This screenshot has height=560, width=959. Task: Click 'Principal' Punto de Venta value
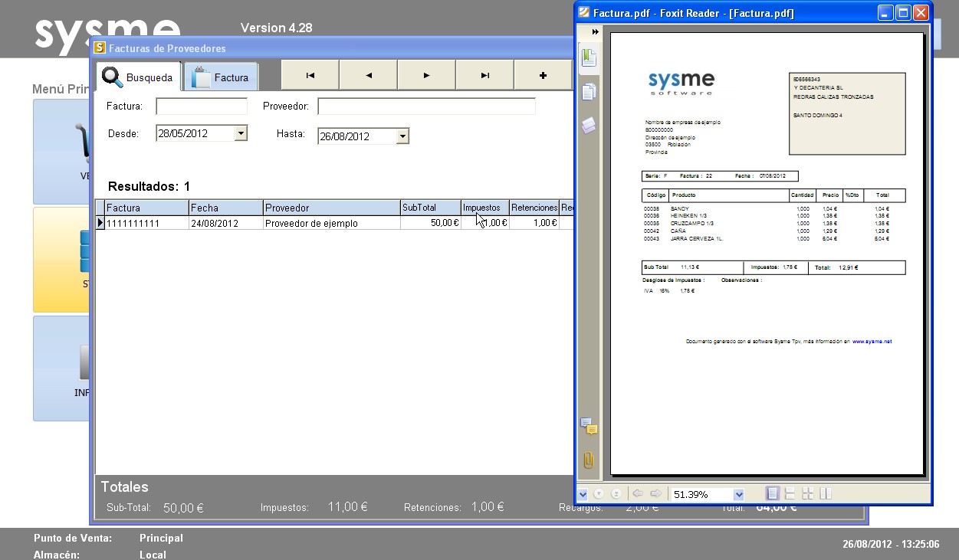(x=161, y=539)
